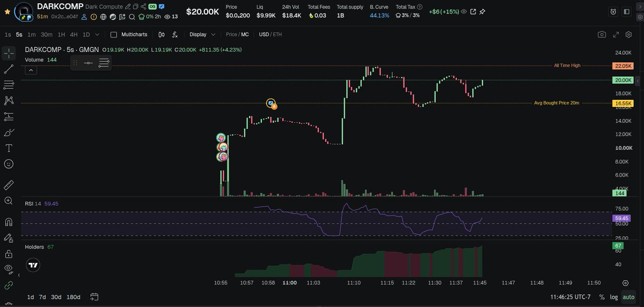This screenshot has height=307, width=644.
Task: Set chart range to 7d
Action: 42,297
